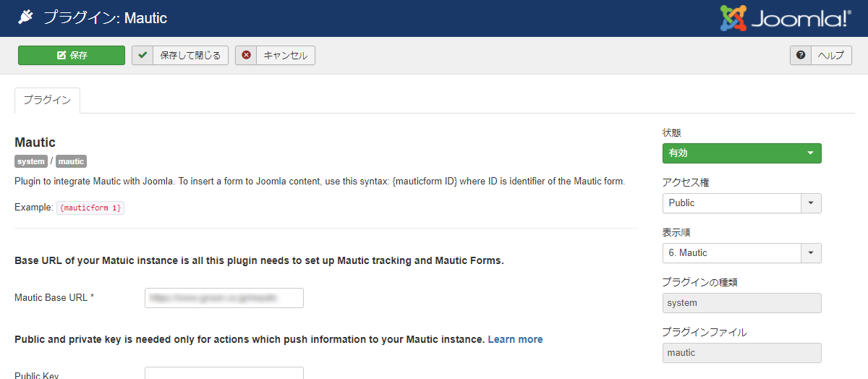Click the プラグインの種類 field showing system
The width and height of the screenshot is (868, 379).
pyautogui.click(x=741, y=303)
